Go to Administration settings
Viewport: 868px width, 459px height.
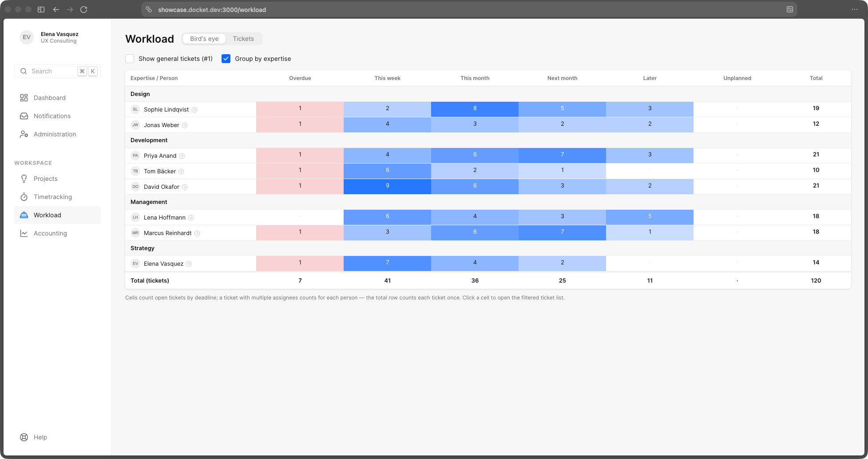tap(57, 134)
